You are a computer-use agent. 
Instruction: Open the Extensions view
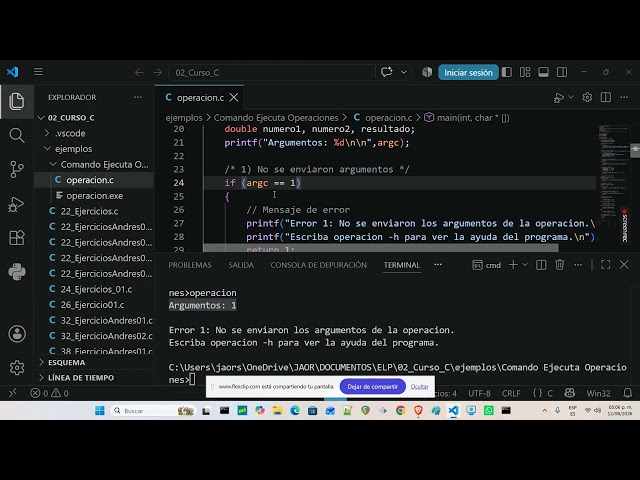(x=17, y=238)
